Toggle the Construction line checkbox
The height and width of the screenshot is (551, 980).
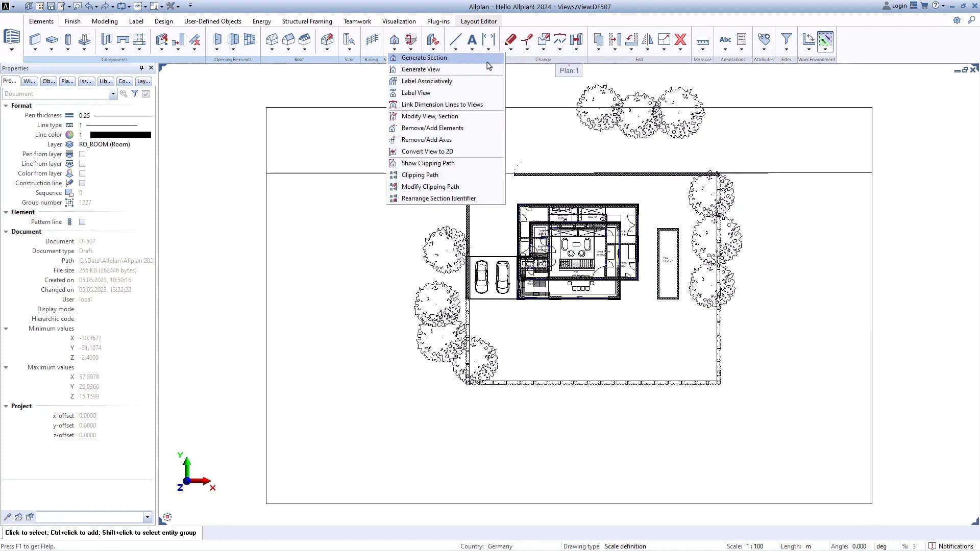coord(82,183)
